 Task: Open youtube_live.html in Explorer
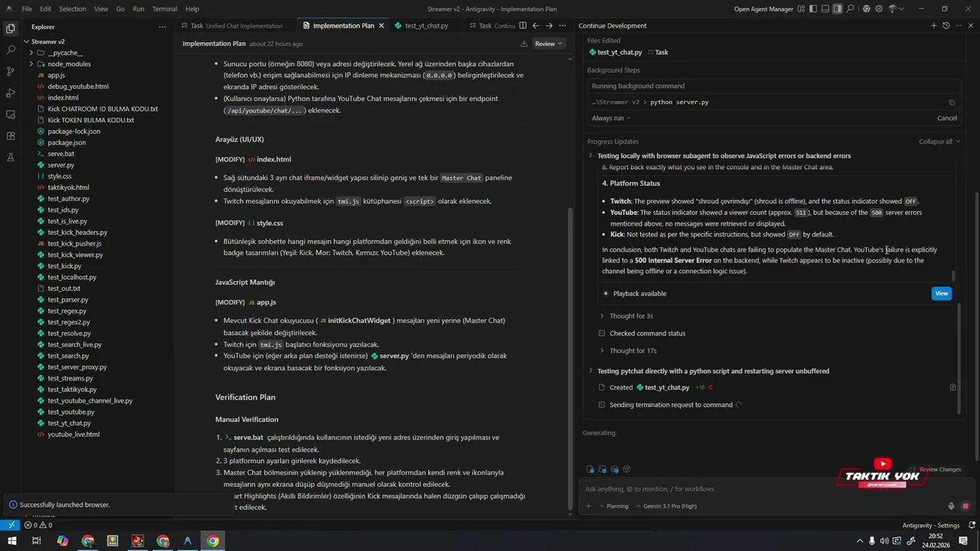[73, 434]
